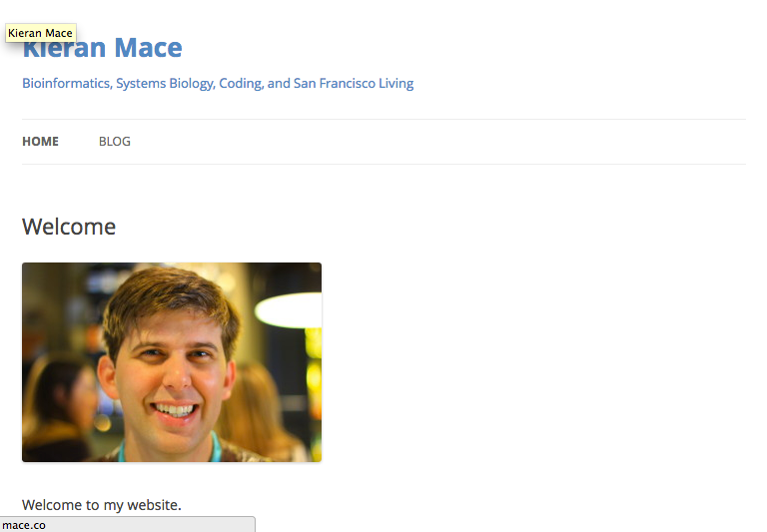Open the HOME menu item

tap(40, 142)
